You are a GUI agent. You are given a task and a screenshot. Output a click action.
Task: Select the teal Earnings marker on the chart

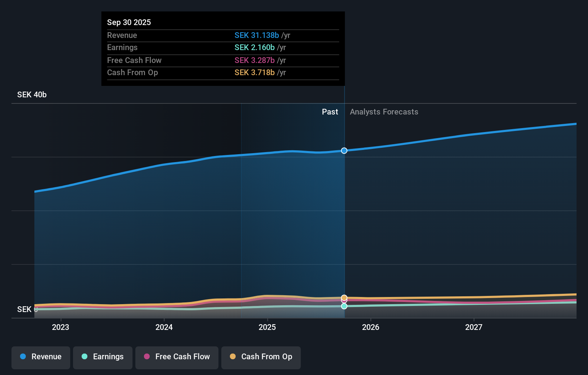click(x=344, y=306)
